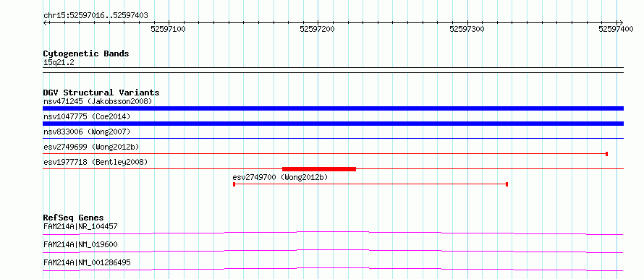Click the right end marker of esv2749699
Viewport: 644px width, 279px height.
pyautogui.click(x=606, y=154)
